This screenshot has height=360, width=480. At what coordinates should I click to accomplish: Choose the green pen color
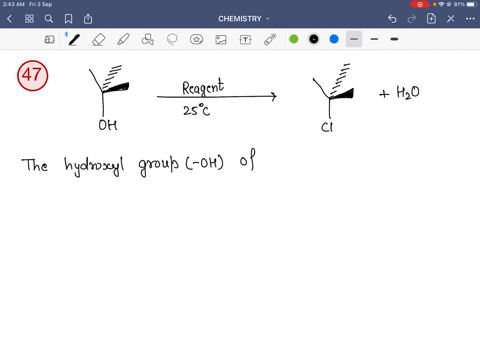294,39
